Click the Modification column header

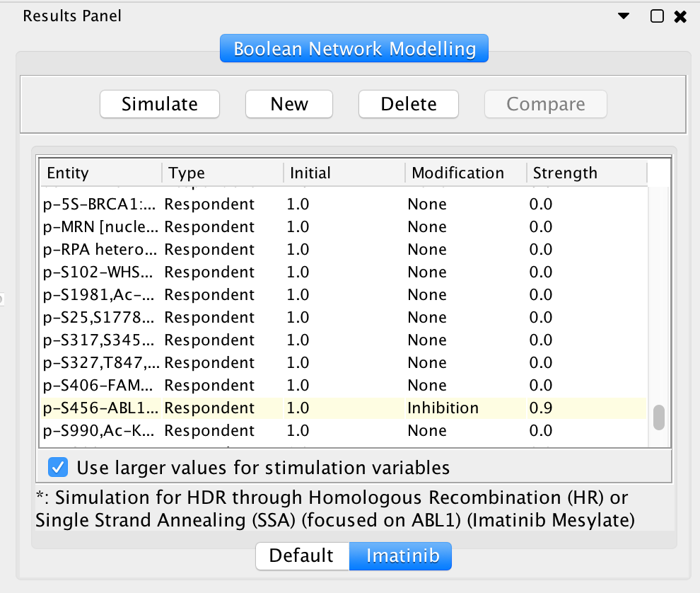tap(466, 173)
